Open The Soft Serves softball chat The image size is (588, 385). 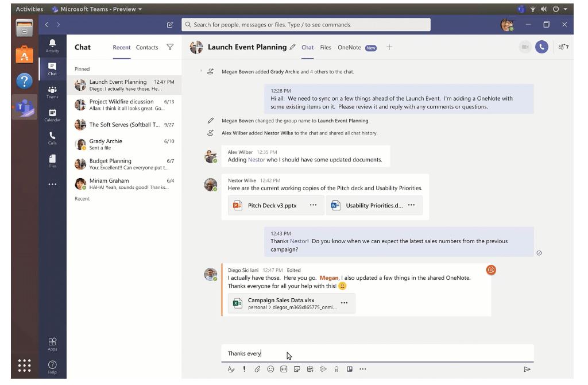tap(124, 125)
